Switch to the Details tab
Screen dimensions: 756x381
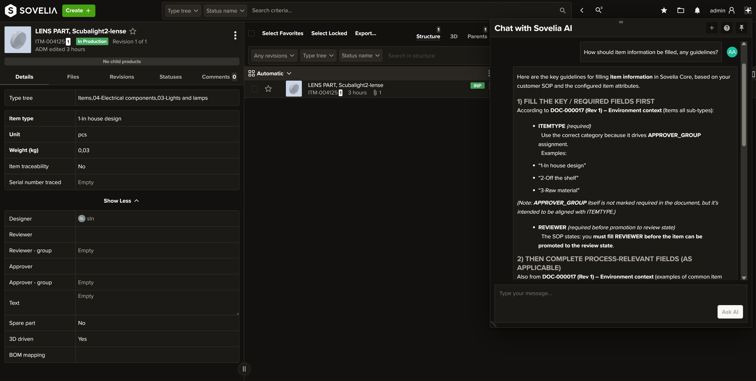coord(24,77)
